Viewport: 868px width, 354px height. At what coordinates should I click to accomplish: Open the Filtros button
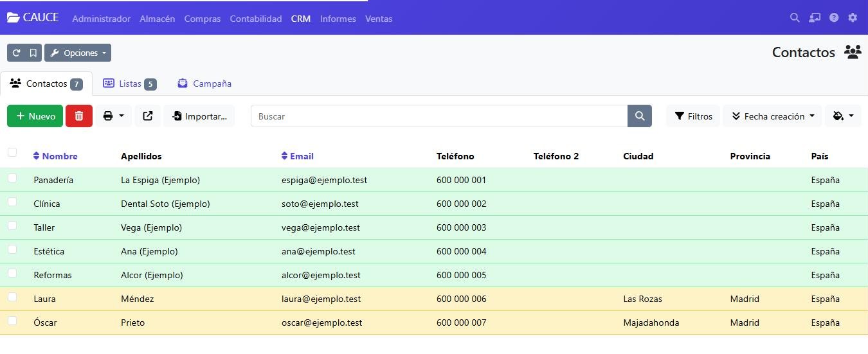click(x=693, y=116)
